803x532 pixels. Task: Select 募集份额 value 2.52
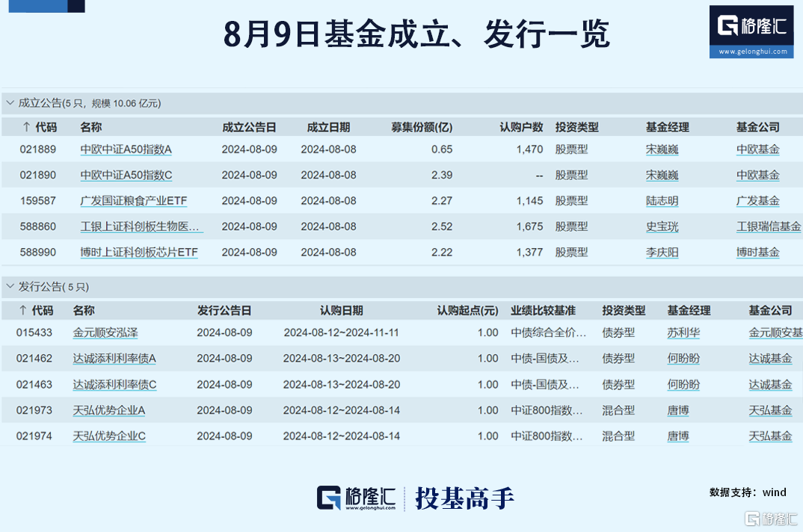(442, 226)
